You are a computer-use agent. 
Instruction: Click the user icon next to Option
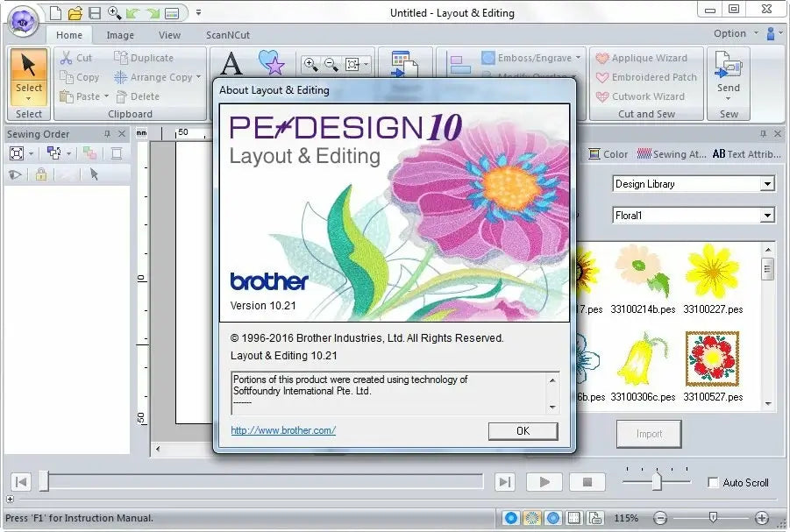pos(771,33)
